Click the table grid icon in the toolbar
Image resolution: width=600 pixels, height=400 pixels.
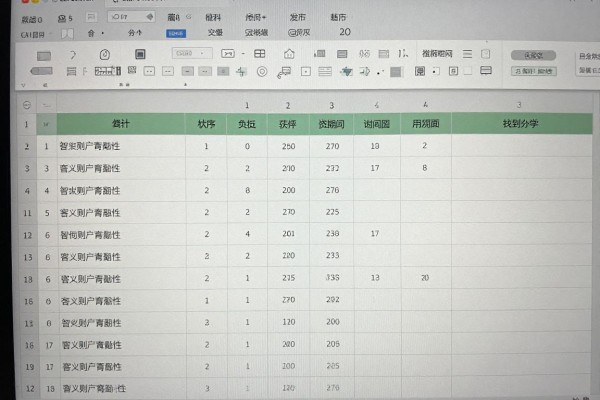coord(260,54)
